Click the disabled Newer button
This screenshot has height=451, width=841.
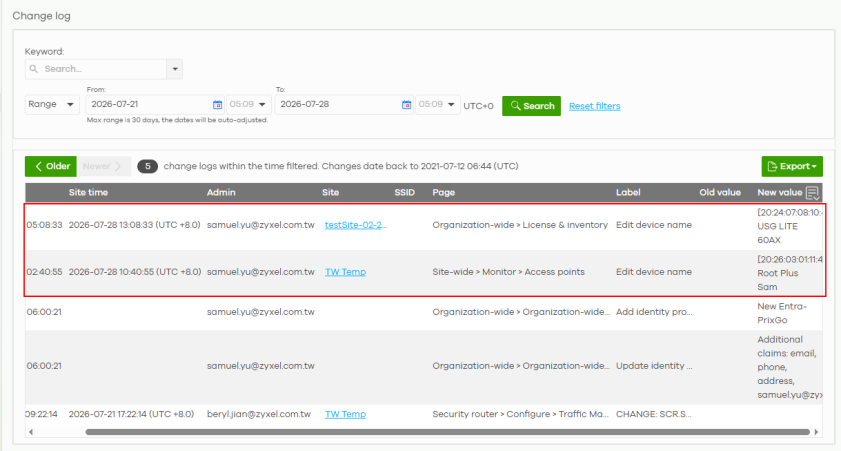pos(104,166)
